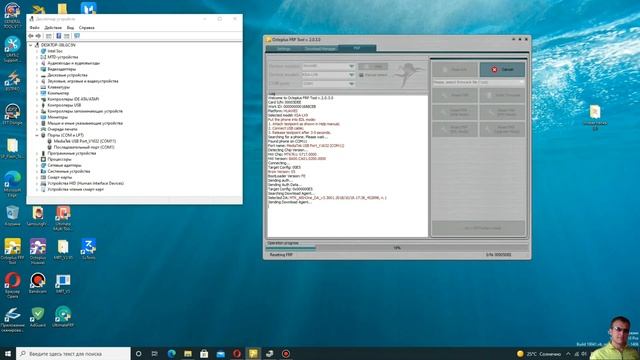This screenshot has height=360, width=640.
Task: Select the UltimateFRP desktop shortcut
Action: (x=63, y=317)
